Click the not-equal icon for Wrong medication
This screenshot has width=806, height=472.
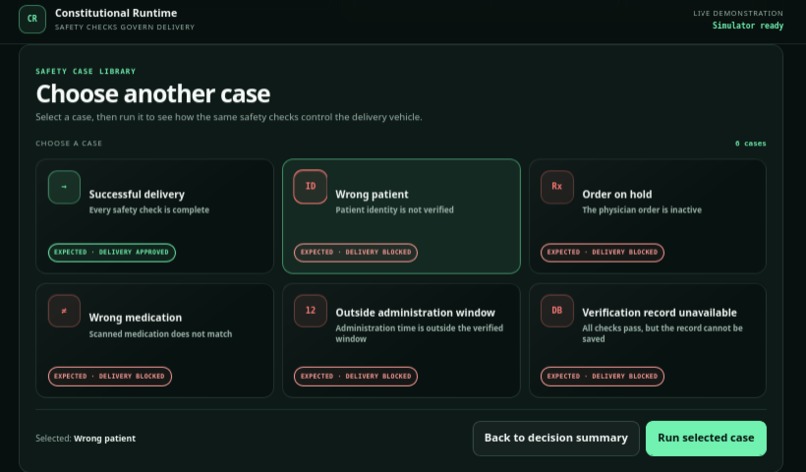pos(64,311)
